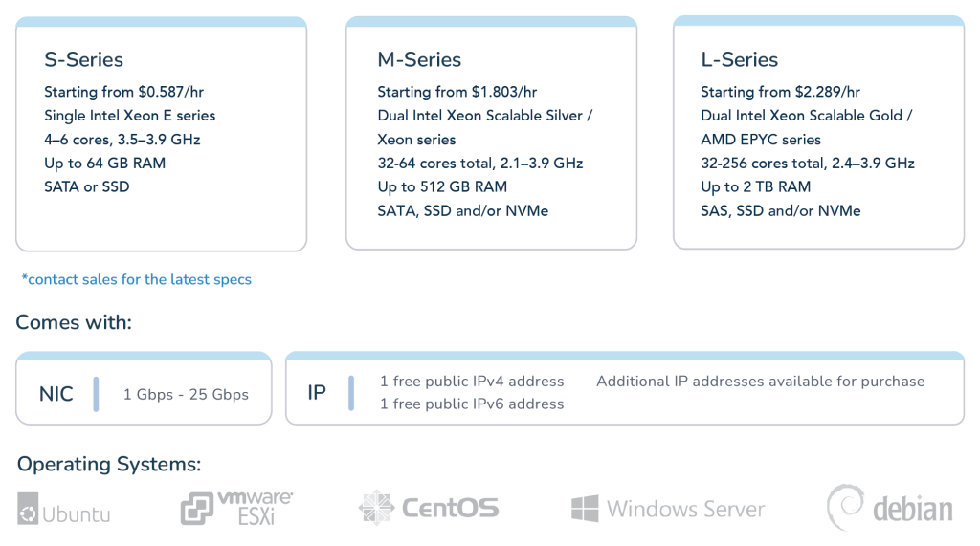Select the L-Series card heading
The width and height of the screenshot is (980, 546).
click(x=740, y=59)
